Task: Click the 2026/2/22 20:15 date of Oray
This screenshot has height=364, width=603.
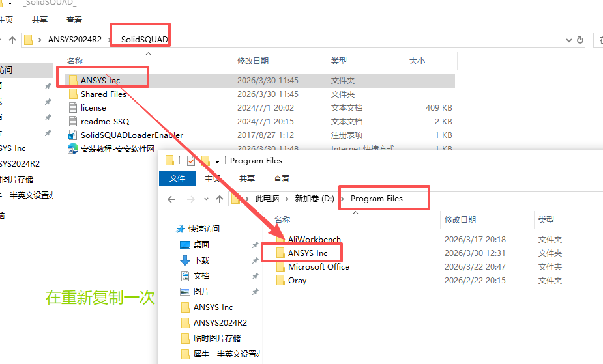Action: 475,281
